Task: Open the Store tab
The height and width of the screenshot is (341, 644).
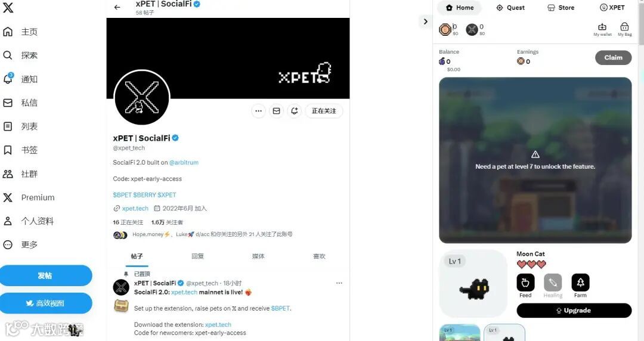Action: [561, 7]
